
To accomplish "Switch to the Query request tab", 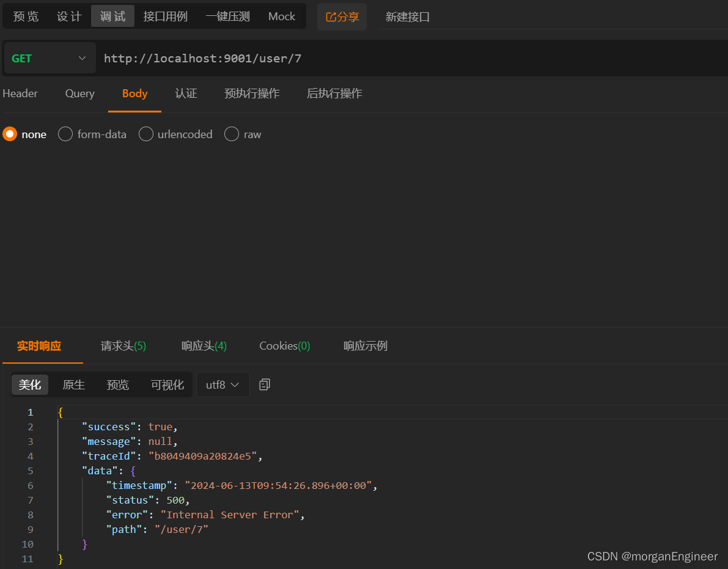I will 80,94.
